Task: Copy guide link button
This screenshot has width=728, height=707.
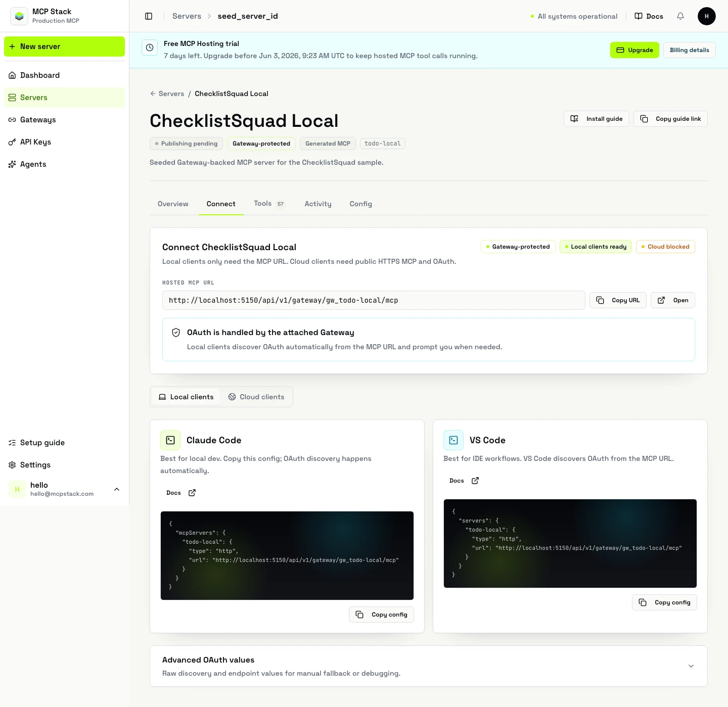Action: click(670, 119)
